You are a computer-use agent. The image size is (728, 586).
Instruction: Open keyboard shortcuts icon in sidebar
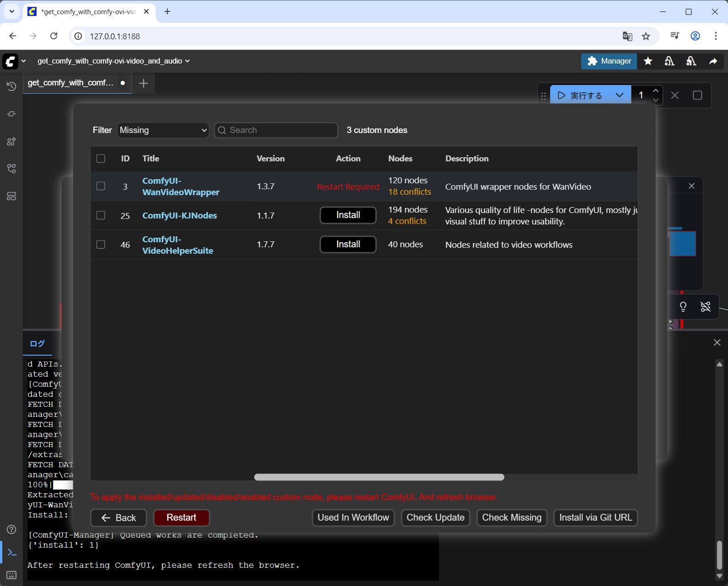pos(11,575)
